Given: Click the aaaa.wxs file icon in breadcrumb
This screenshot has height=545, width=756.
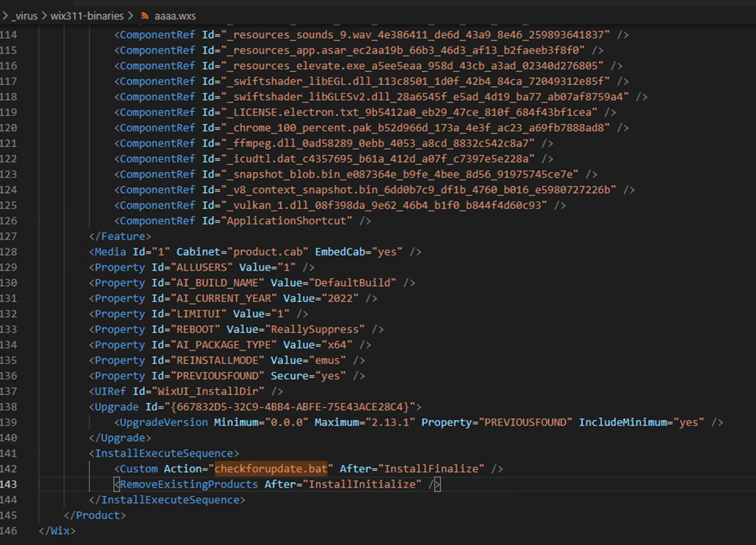Looking at the screenshot, I should [145, 16].
